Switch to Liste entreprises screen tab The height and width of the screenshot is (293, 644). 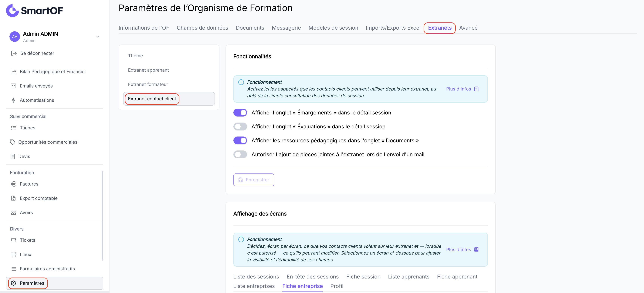click(254, 286)
